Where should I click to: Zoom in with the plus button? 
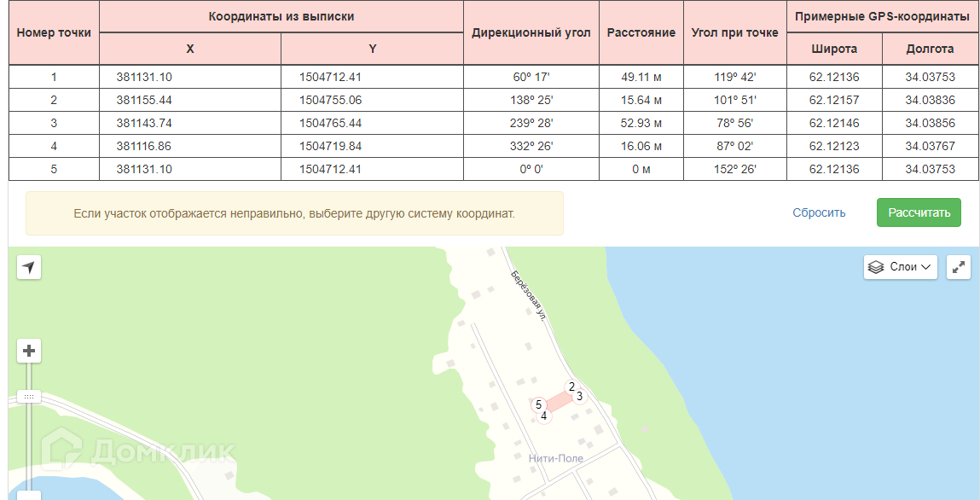click(x=29, y=351)
